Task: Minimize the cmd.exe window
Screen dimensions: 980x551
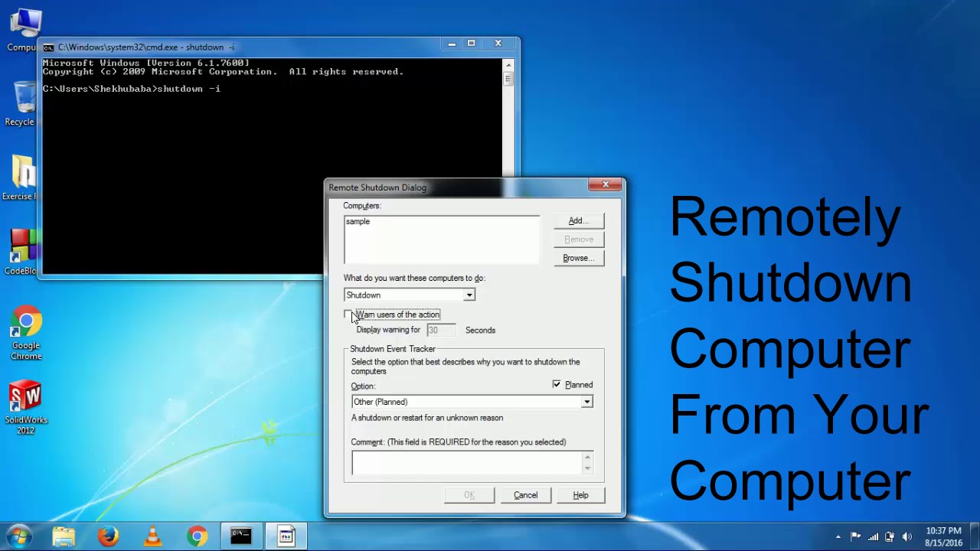Action: coord(452,44)
